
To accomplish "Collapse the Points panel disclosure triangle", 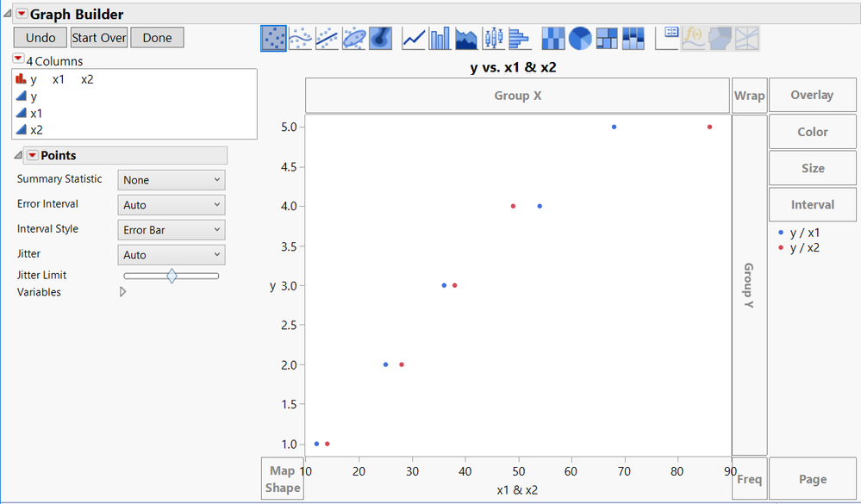I will (18, 155).
